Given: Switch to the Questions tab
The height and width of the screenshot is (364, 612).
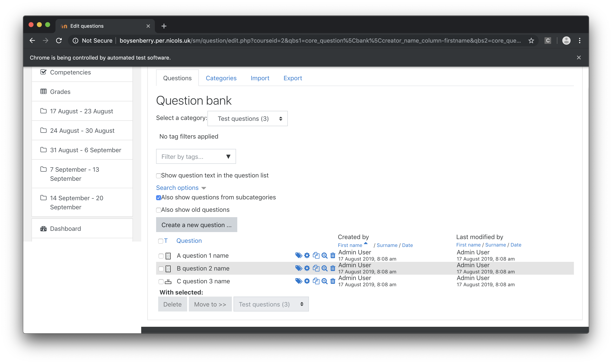Looking at the screenshot, I should pyautogui.click(x=177, y=78).
